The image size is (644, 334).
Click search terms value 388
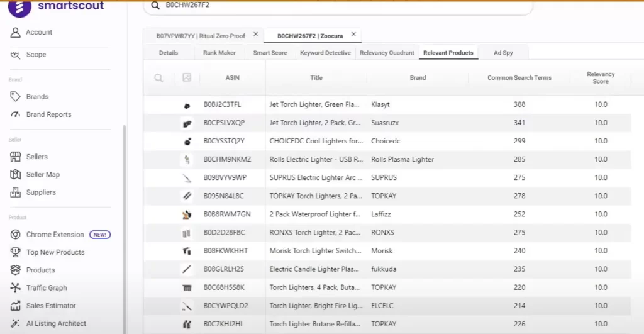pos(519,104)
